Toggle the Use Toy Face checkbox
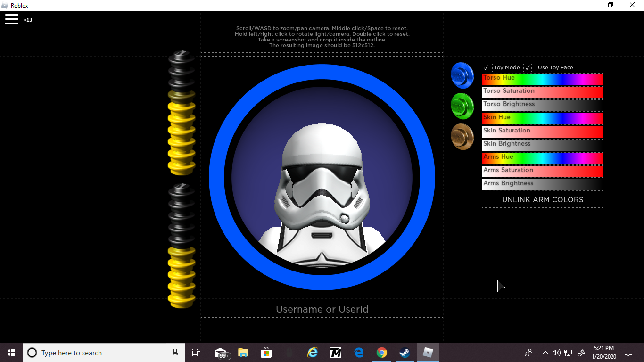 pos(528,68)
